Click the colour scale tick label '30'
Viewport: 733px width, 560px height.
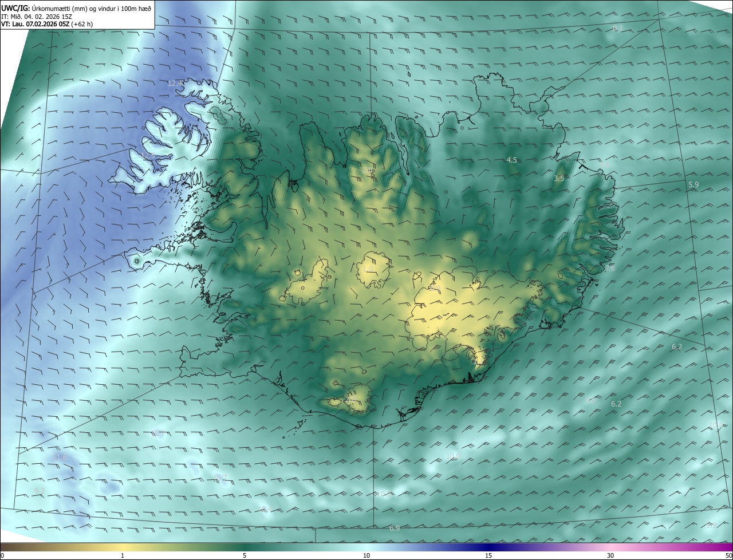[610, 555]
